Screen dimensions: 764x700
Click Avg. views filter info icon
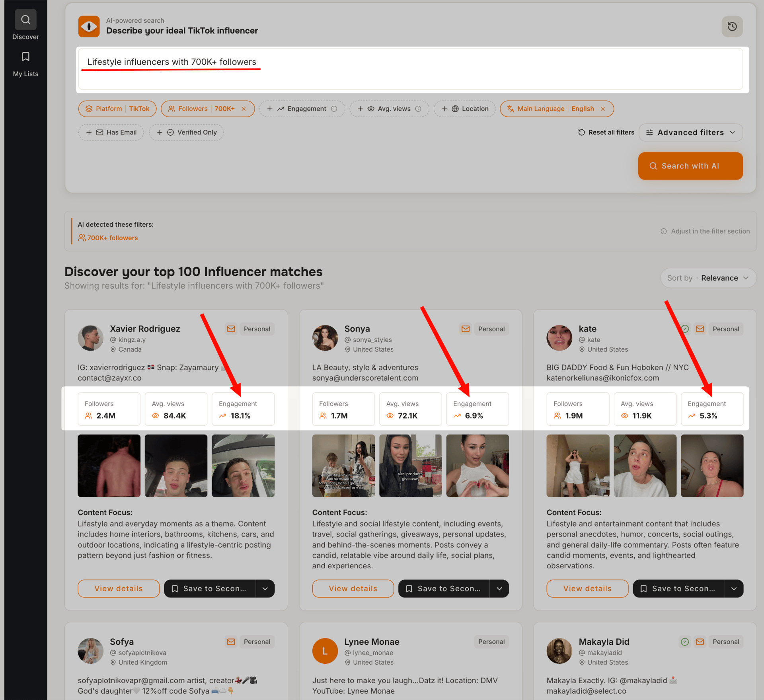click(418, 109)
